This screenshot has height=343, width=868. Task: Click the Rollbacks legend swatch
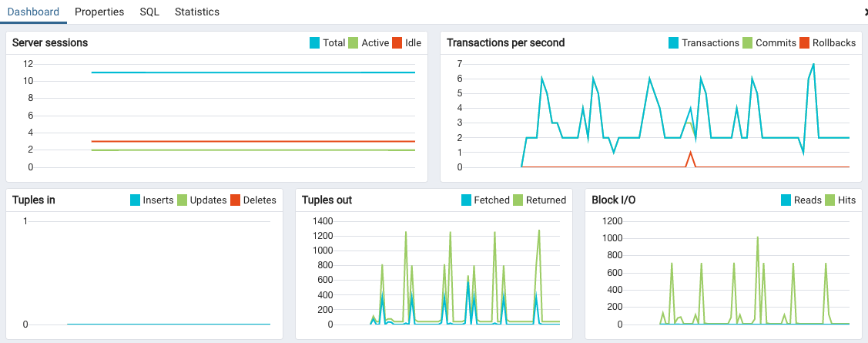tap(805, 43)
